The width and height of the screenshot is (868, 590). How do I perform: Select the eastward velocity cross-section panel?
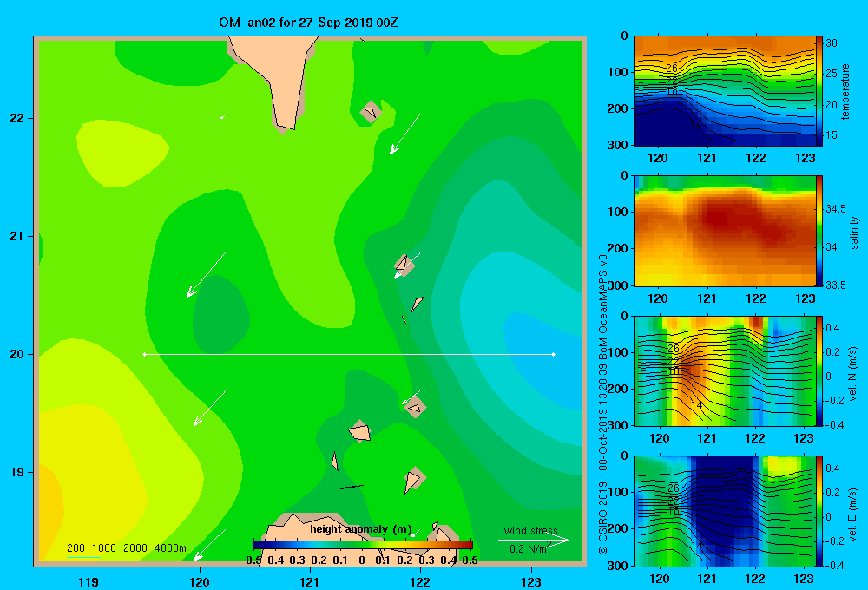[724, 511]
